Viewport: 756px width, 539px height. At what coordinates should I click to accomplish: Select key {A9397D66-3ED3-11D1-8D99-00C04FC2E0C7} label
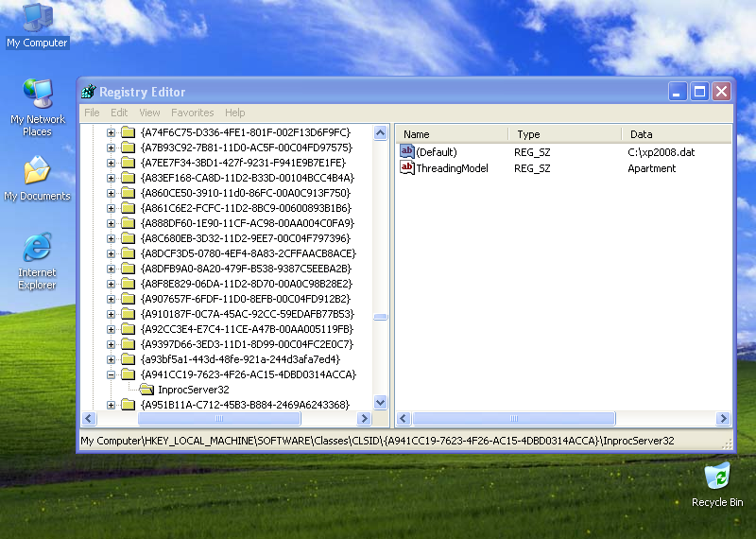pyautogui.click(x=247, y=344)
